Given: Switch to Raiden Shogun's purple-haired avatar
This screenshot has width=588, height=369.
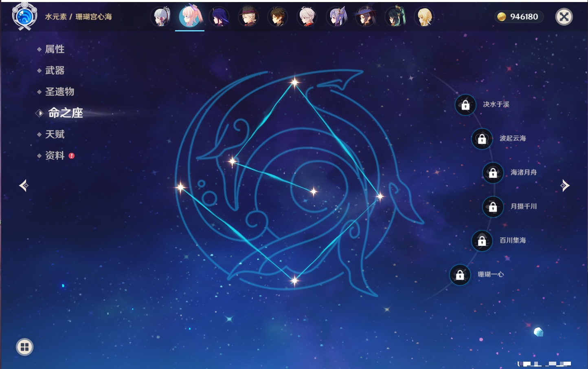Looking at the screenshot, I should pyautogui.click(x=219, y=17).
